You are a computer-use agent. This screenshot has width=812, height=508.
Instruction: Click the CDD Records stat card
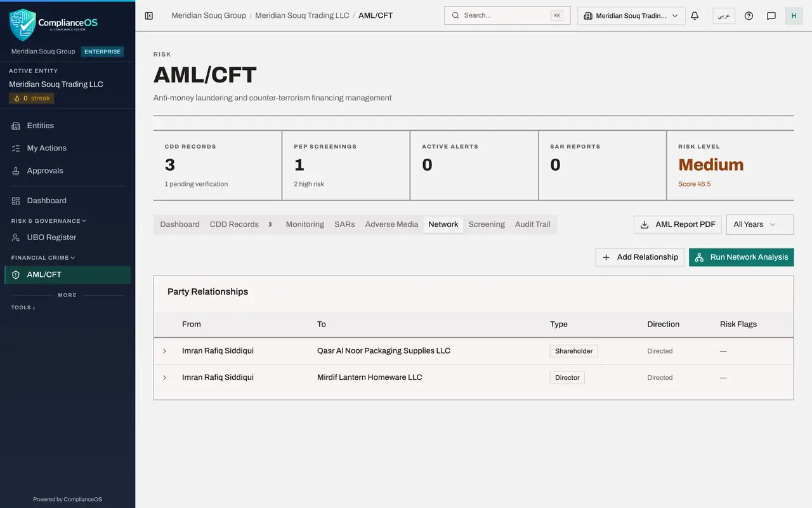(218, 166)
